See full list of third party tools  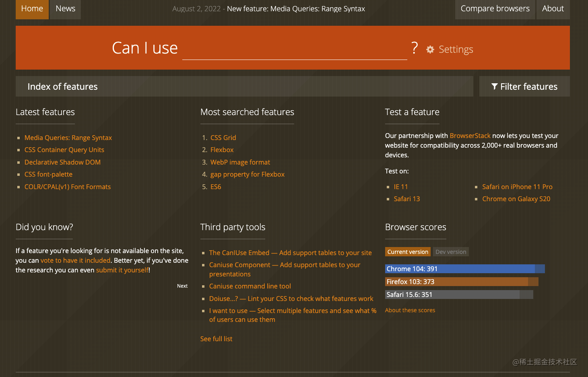216,339
